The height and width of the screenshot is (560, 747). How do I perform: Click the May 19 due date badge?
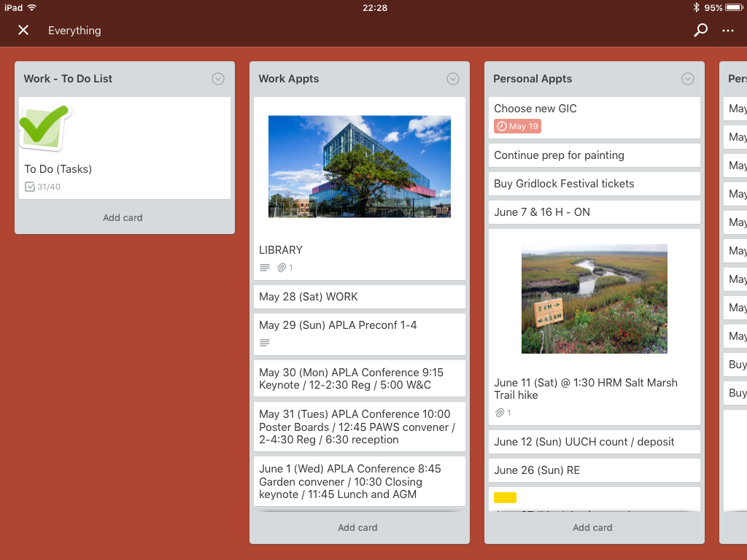[x=517, y=126]
